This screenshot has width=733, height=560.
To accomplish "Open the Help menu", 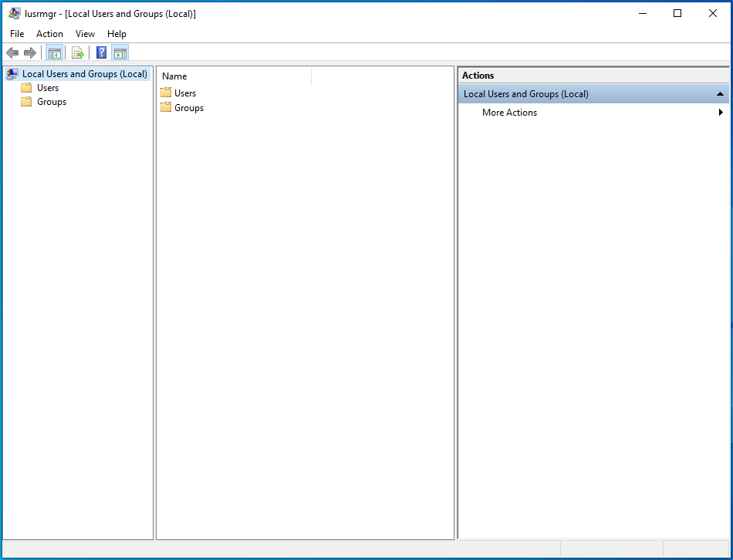I will (x=117, y=34).
